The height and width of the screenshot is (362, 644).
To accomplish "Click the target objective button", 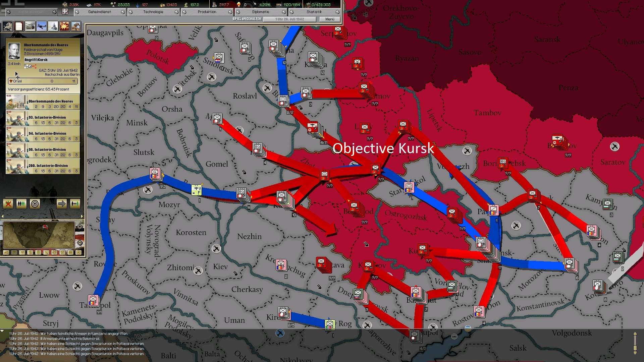I will (35, 203).
